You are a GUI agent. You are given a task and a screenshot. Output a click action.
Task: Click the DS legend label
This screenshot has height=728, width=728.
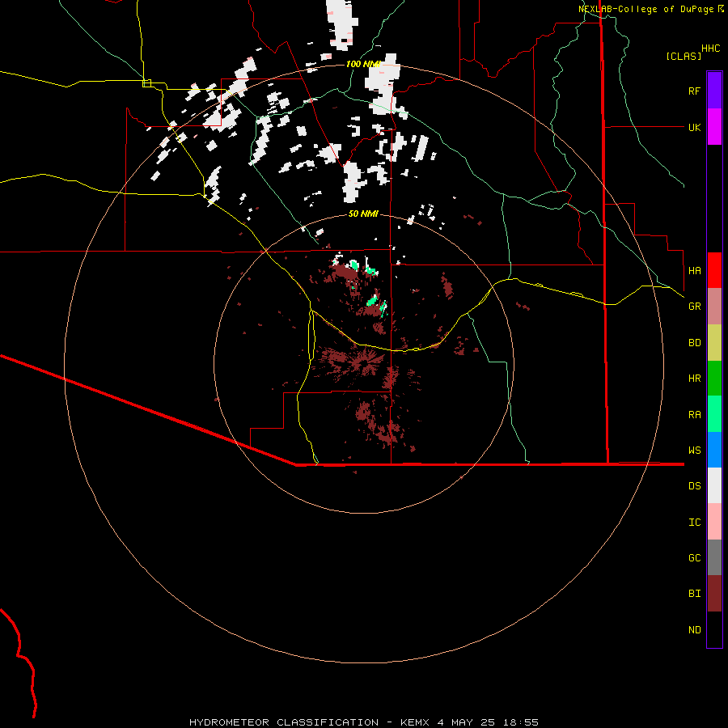(x=694, y=486)
